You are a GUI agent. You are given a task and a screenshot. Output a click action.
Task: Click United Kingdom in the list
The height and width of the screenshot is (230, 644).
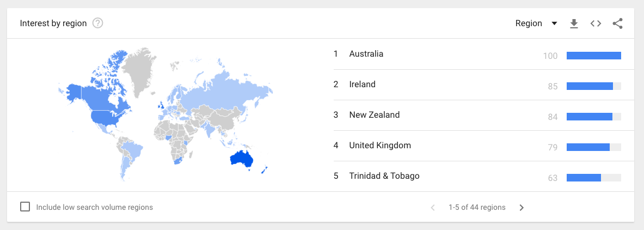380,146
